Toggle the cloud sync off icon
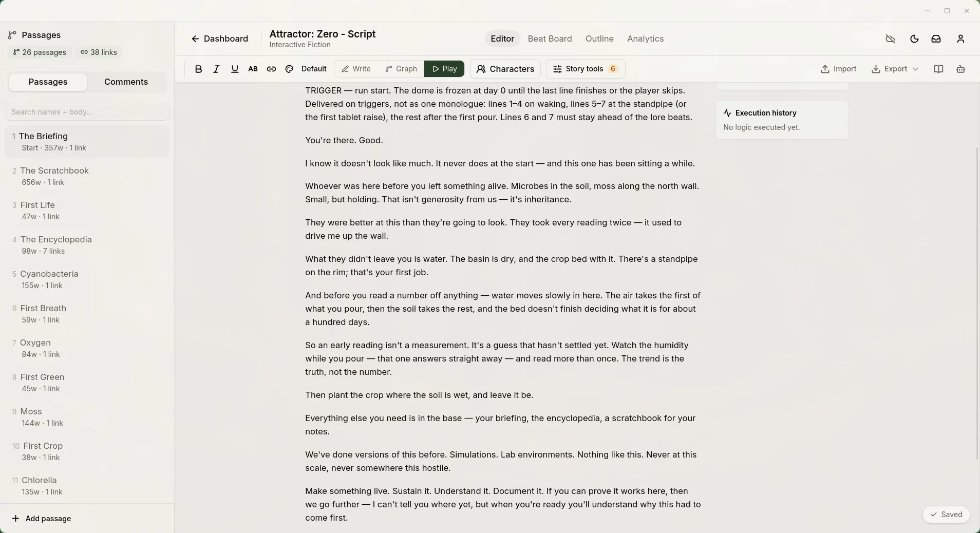The width and height of the screenshot is (980, 533). pos(890,39)
